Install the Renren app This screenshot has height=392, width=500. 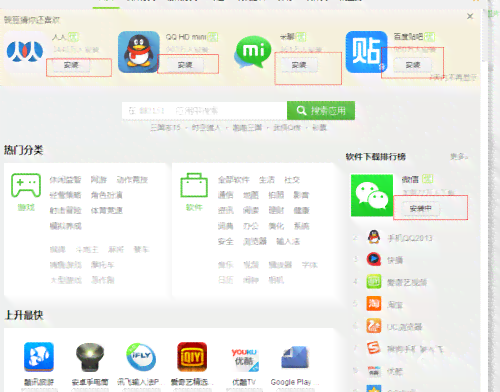click(x=71, y=65)
